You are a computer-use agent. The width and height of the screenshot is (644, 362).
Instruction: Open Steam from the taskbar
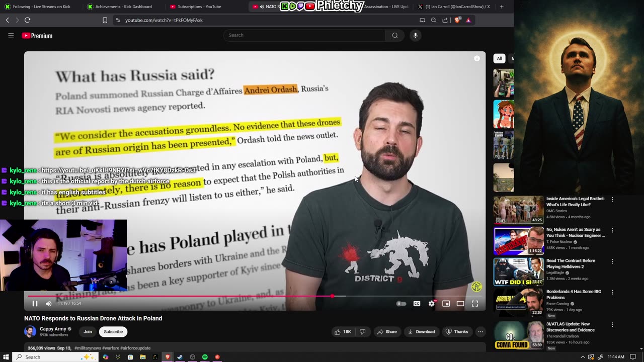(180, 357)
